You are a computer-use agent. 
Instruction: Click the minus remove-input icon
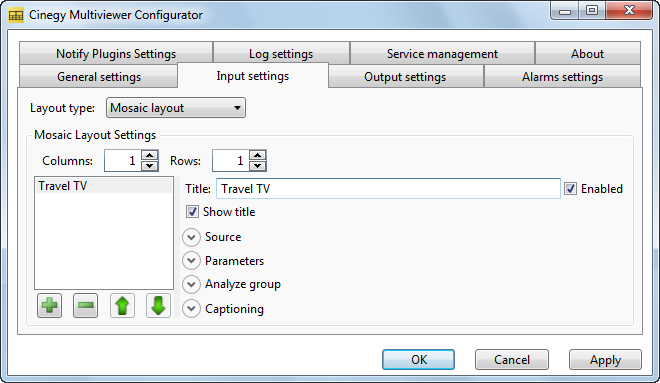(x=85, y=306)
